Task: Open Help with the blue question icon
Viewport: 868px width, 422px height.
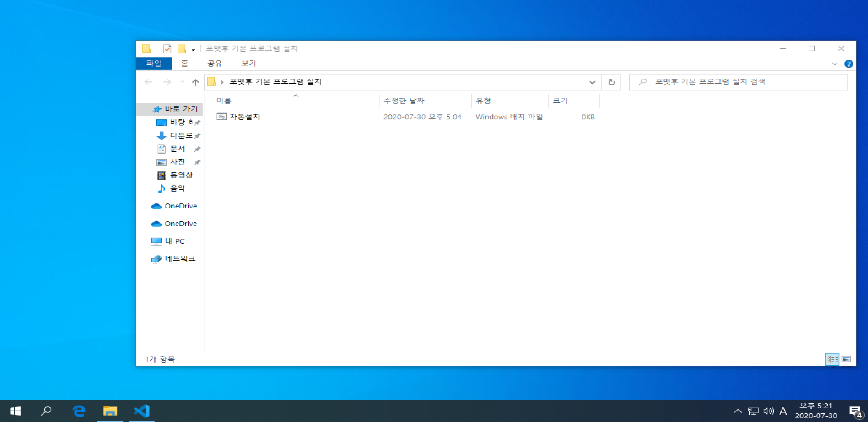Action: point(848,64)
